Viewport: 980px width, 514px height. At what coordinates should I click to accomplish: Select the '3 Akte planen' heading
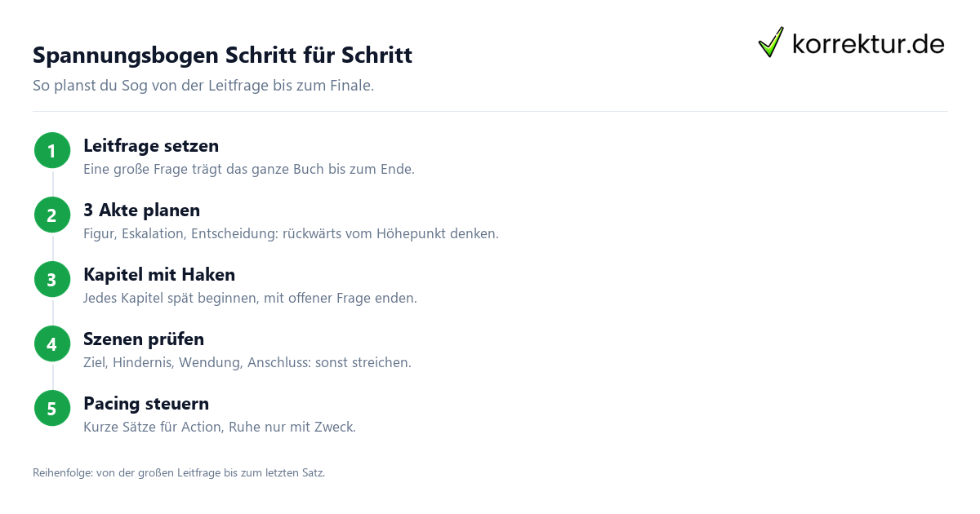(x=141, y=210)
